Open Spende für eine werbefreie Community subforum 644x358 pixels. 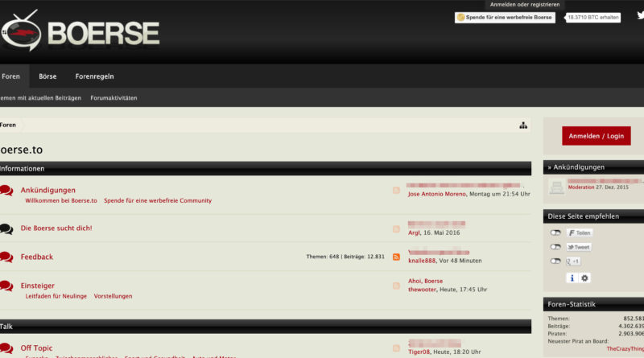(158, 201)
